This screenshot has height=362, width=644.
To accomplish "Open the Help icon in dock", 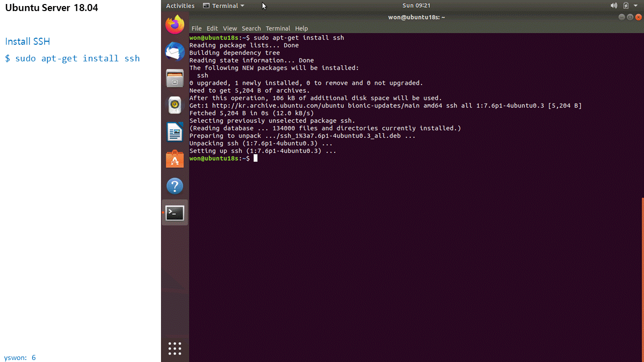I will tap(175, 186).
